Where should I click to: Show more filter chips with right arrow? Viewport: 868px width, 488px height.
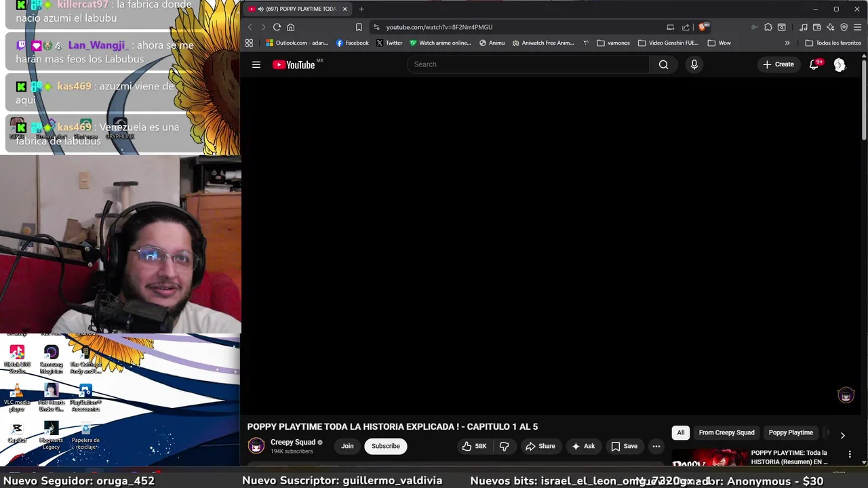click(842, 435)
